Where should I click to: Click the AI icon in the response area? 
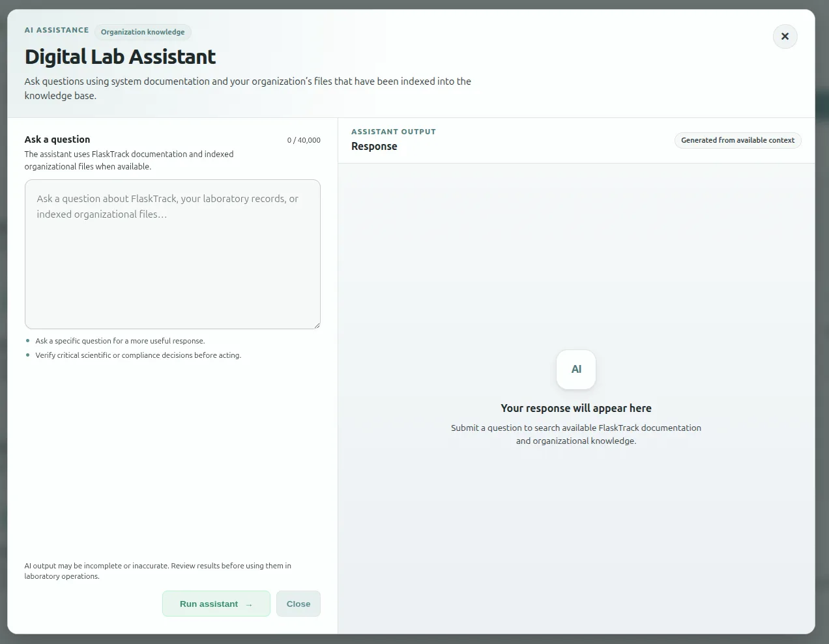[576, 370]
